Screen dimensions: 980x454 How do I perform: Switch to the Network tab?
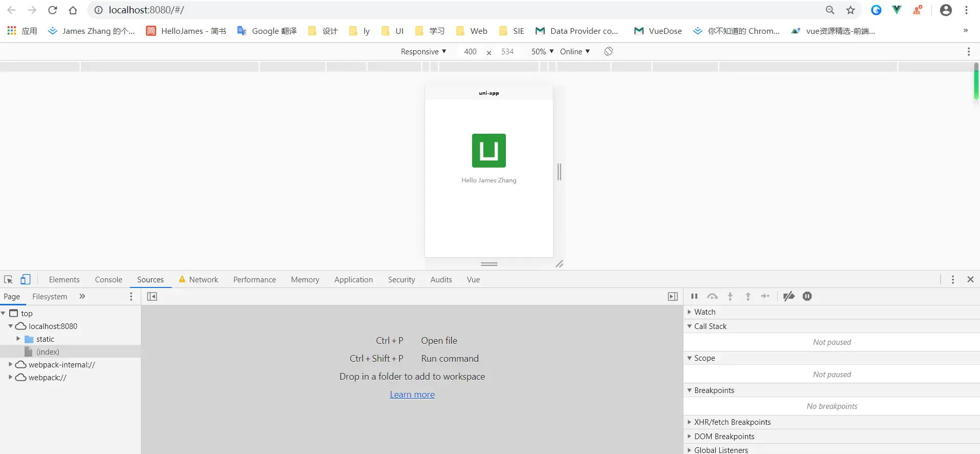[x=198, y=279]
